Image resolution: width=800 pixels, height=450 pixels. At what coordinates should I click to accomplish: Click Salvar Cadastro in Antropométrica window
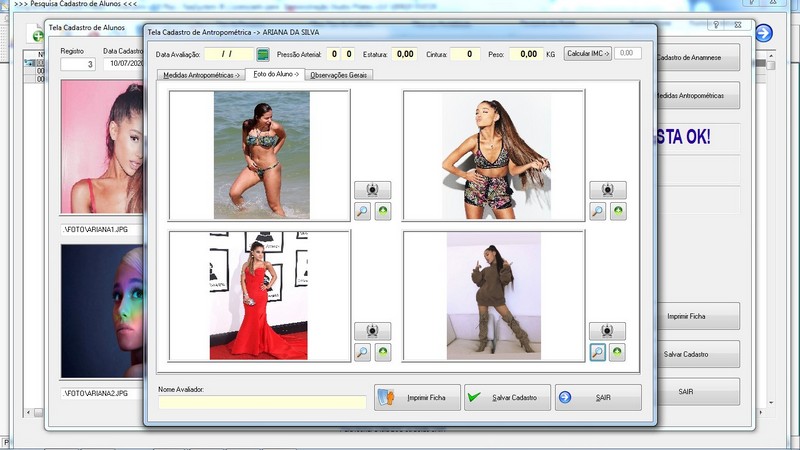pos(507,397)
